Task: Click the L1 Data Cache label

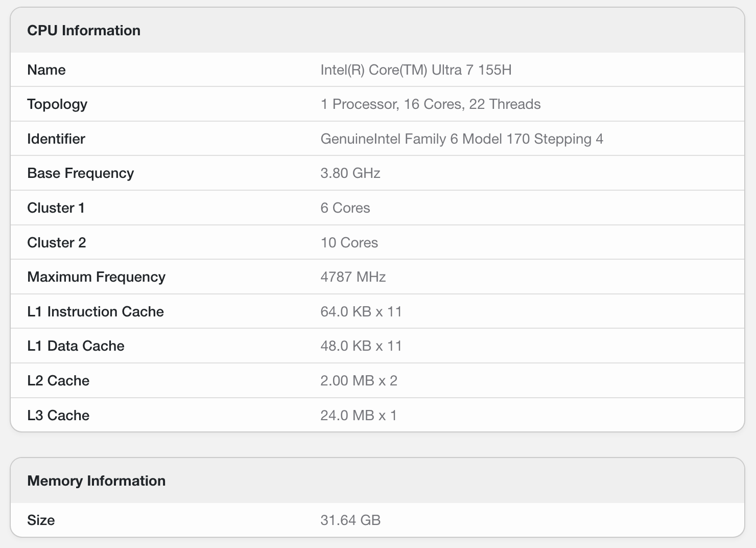Action: [76, 346]
